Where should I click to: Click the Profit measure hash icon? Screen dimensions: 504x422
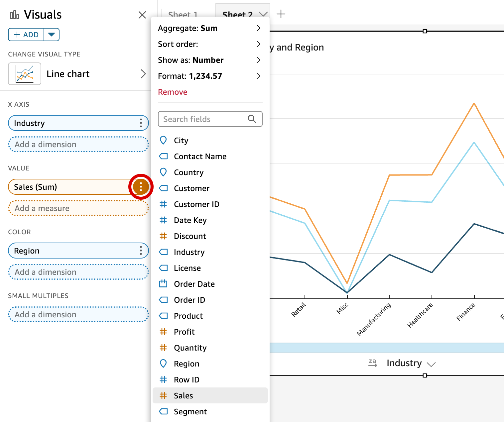pyautogui.click(x=163, y=332)
